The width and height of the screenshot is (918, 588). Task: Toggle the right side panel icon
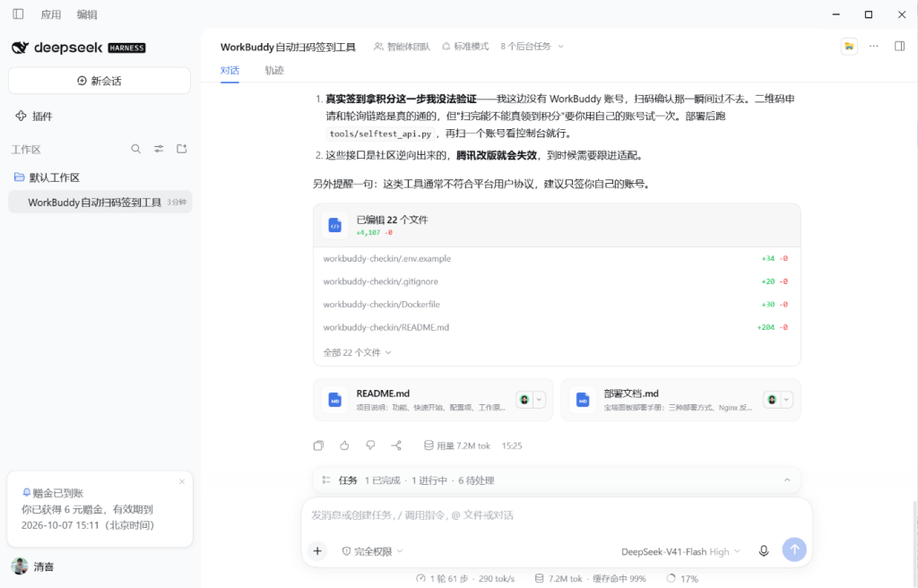(900, 47)
